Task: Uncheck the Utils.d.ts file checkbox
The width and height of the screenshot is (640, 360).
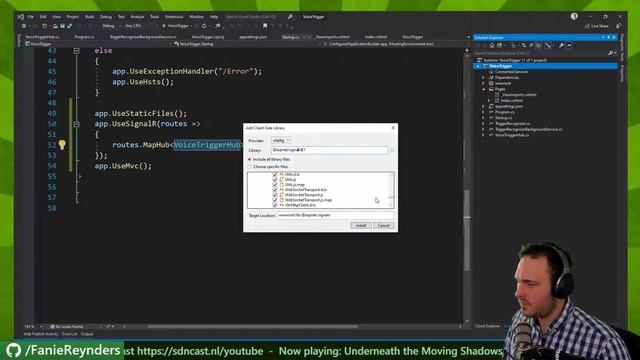Action: pyautogui.click(x=275, y=174)
